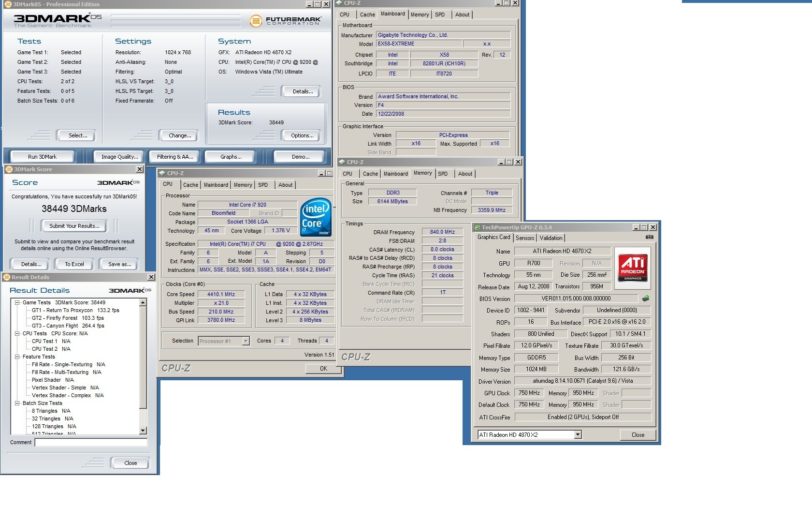Screen dimensions: 812x508
Task: Select GT1 - Return To Proxycon result row
Action: pyautogui.click(x=75, y=310)
